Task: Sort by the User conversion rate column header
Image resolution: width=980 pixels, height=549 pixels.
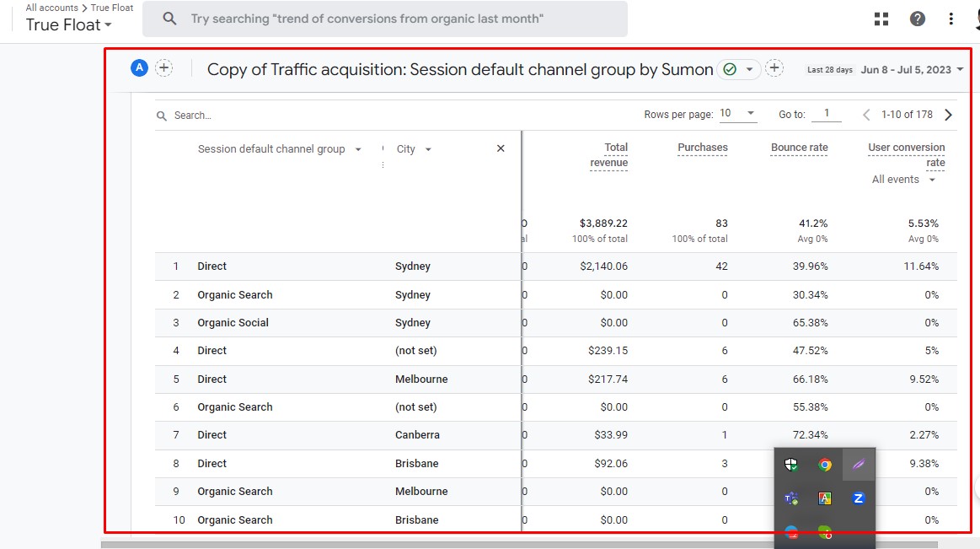Action: pyautogui.click(x=906, y=155)
